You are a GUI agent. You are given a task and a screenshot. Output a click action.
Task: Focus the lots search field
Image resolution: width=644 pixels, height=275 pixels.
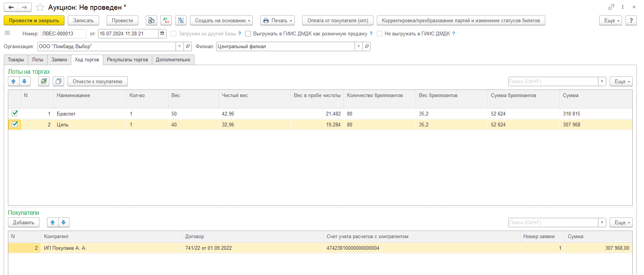coord(553,81)
